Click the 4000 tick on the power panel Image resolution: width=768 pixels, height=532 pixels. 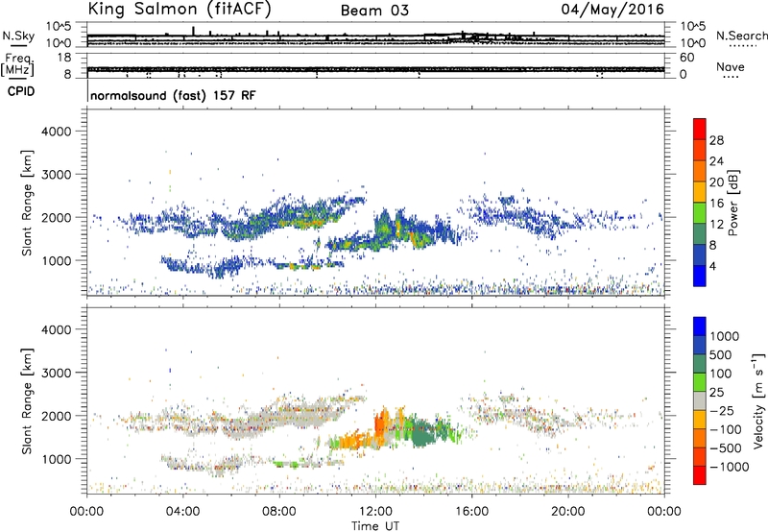pos(57,132)
